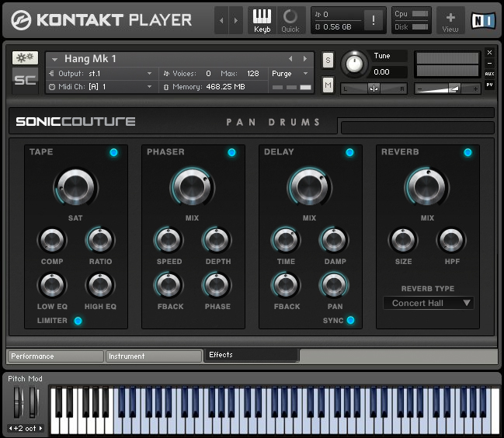The width and height of the screenshot is (504, 438).
Task: Go to next multi with right arrow
Action: (236, 20)
